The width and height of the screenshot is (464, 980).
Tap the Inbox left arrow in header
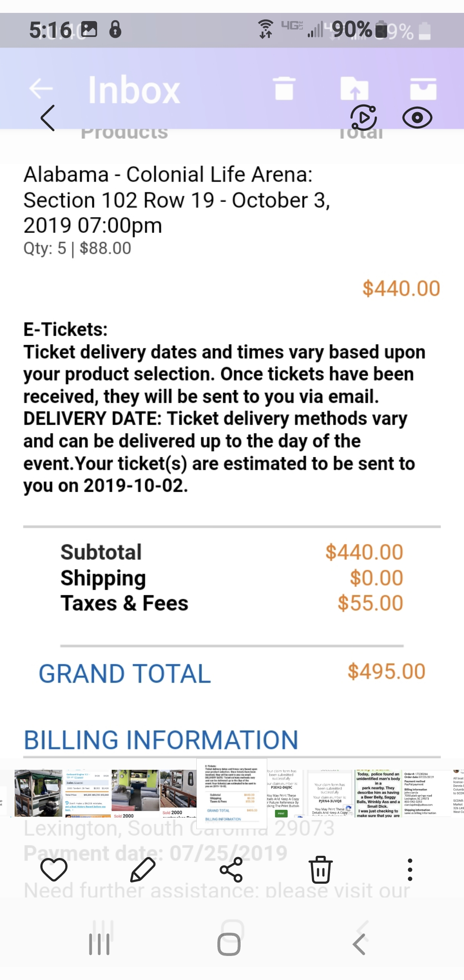[x=41, y=89]
